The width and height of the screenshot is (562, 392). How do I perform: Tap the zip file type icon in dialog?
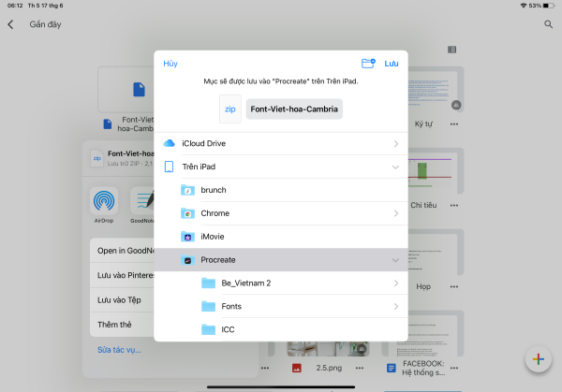[230, 109]
